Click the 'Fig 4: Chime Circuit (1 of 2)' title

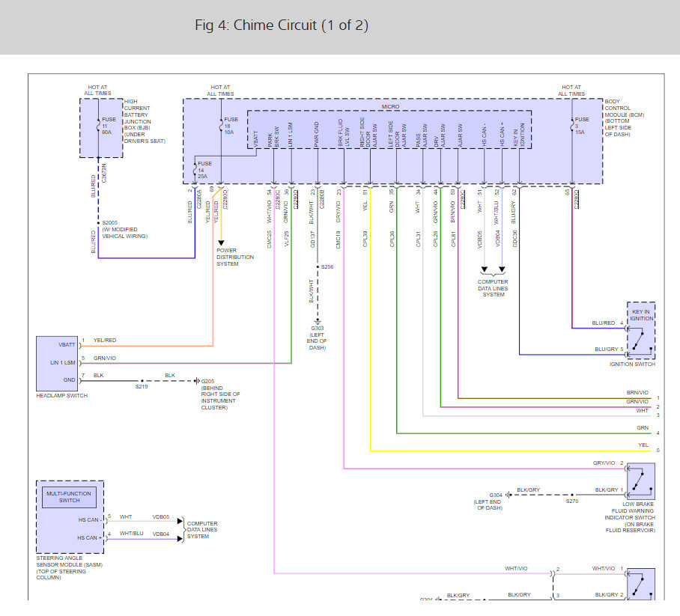pyautogui.click(x=282, y=25)
